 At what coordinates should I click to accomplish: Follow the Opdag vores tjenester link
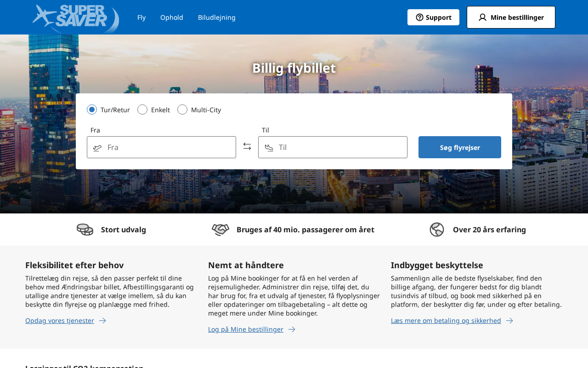coord(60,321)
